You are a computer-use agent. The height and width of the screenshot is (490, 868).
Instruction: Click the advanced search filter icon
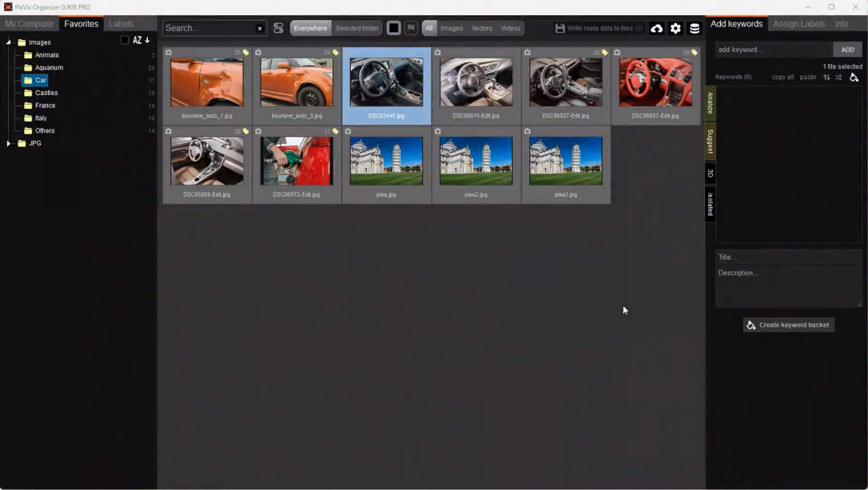coord(278,28)
